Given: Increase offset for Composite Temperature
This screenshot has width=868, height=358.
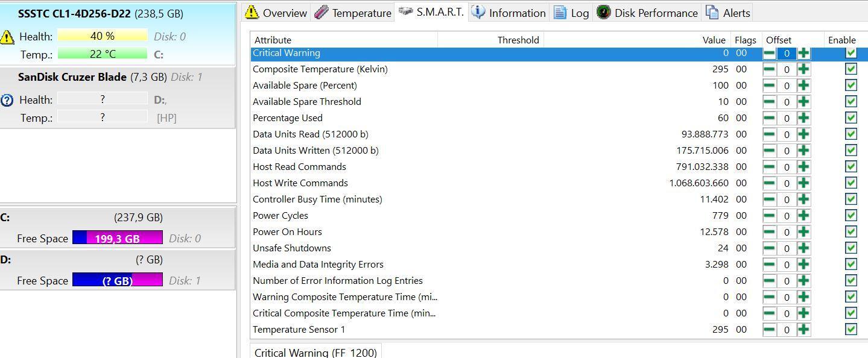Looking at the screenshot, I should click(x=803, y=69).
